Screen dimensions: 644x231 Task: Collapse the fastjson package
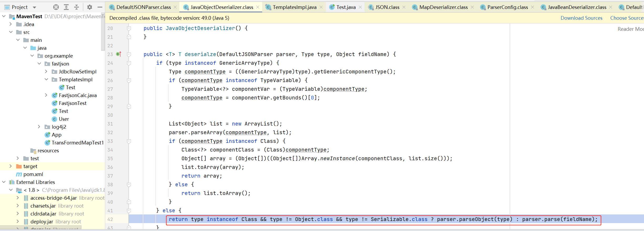[39, 64]
